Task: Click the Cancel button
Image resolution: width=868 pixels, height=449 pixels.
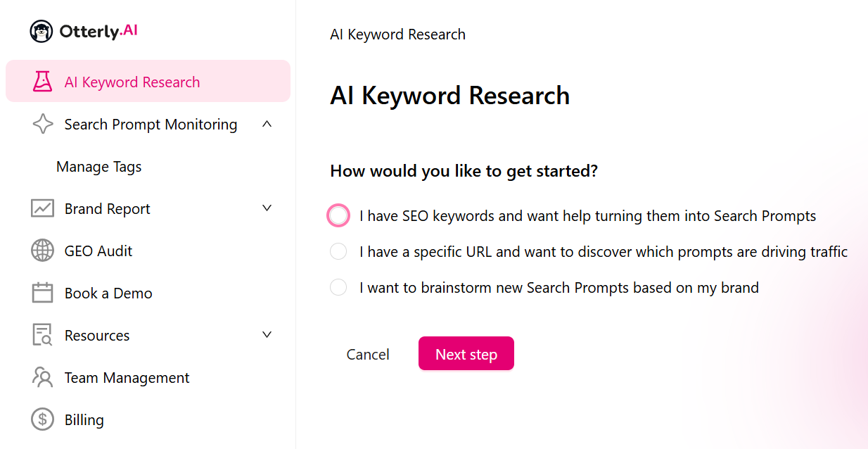Action: (x=368, y=355)
